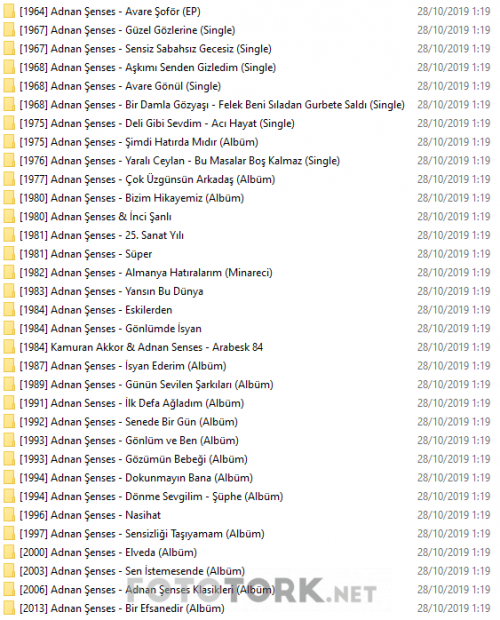
Task: Click folder icon next to Güzel Gözlerine (Single)
Action: pyautogui.click(x=9, y=30)
